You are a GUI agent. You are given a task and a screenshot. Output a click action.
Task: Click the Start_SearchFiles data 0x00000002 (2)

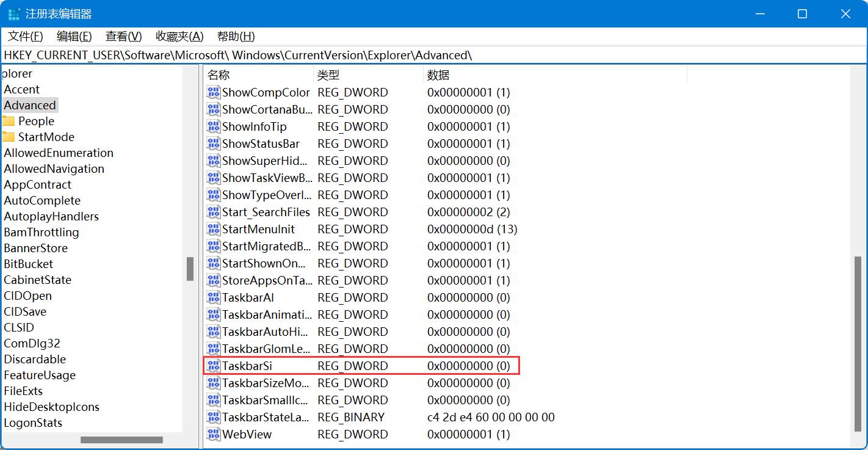point(469,212)
